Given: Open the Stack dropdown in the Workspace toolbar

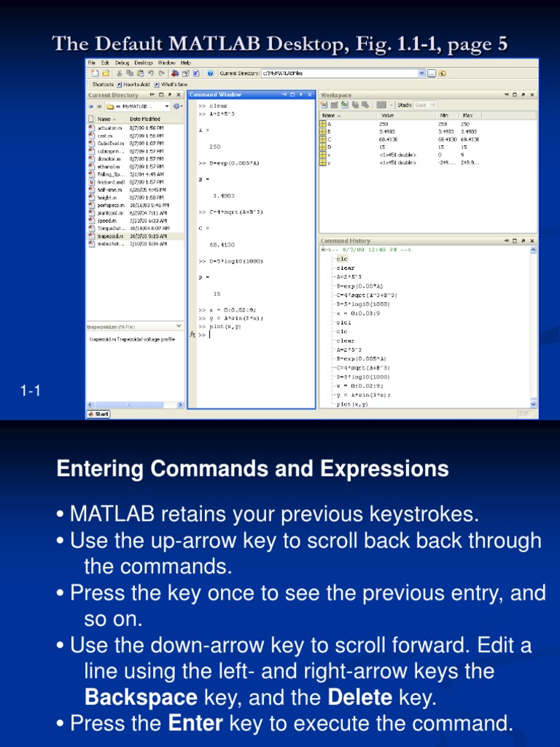Looking at the screenshot, I should click(x=433, y=105).
